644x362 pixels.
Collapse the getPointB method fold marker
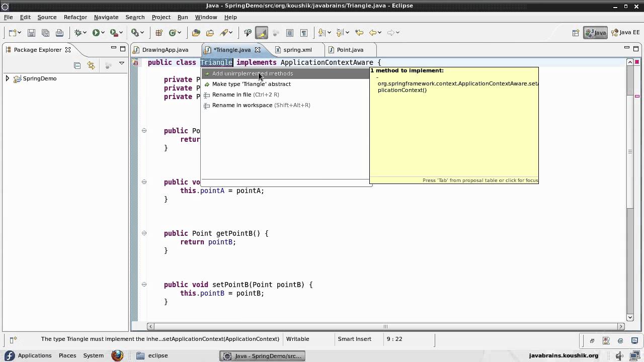[x=144, y=233]
